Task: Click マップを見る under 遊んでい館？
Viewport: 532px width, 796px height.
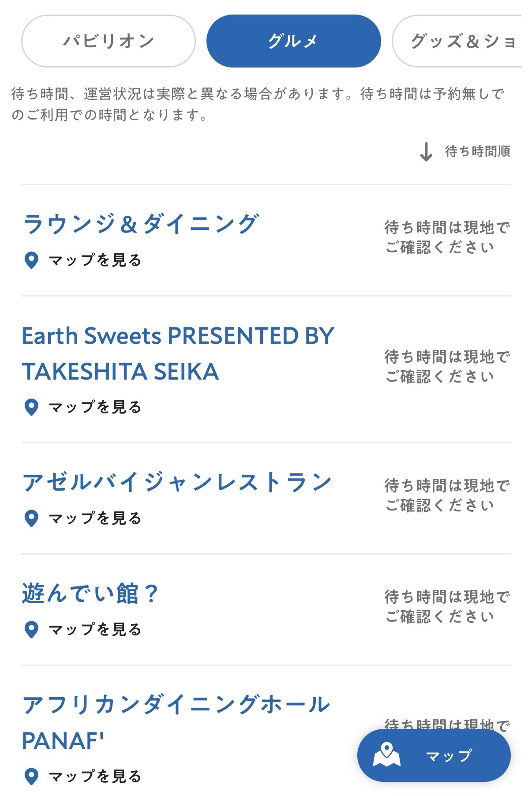Action: click(x=94, y=629)
